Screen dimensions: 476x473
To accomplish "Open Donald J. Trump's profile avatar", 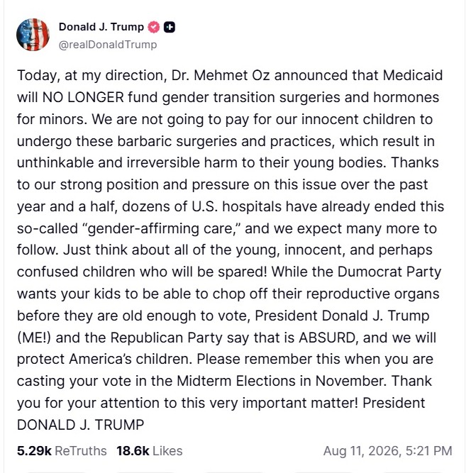I will 33,35.
